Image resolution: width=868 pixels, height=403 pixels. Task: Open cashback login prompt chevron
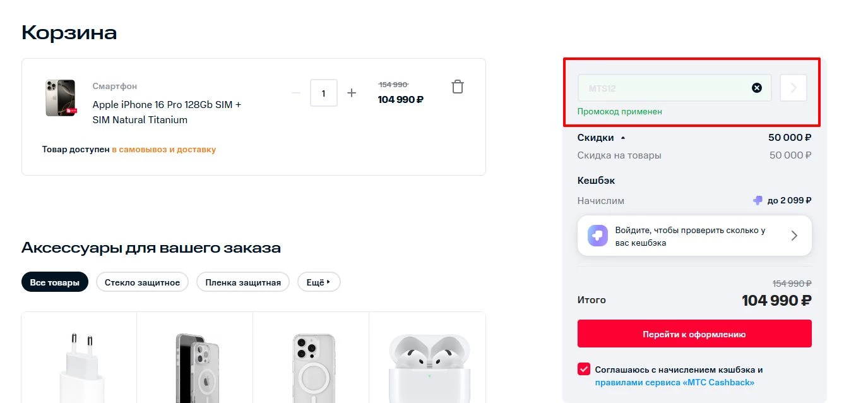[x=794, y=236]
